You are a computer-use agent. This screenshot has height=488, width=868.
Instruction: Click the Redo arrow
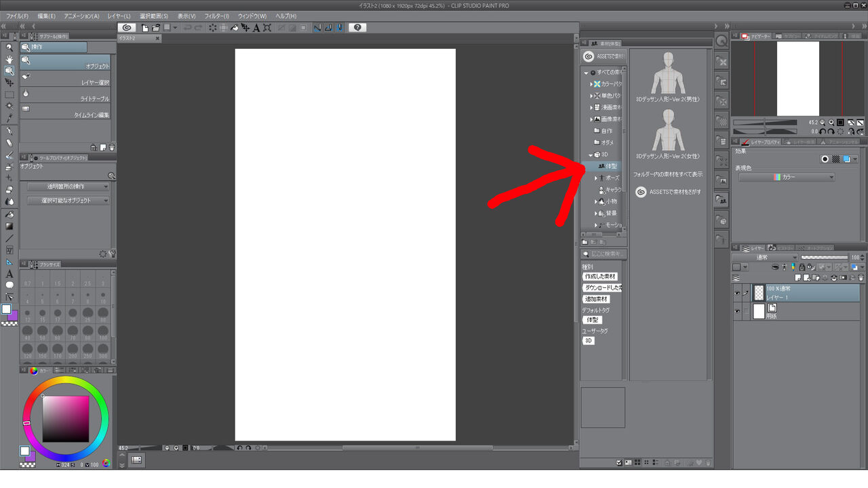198,28
